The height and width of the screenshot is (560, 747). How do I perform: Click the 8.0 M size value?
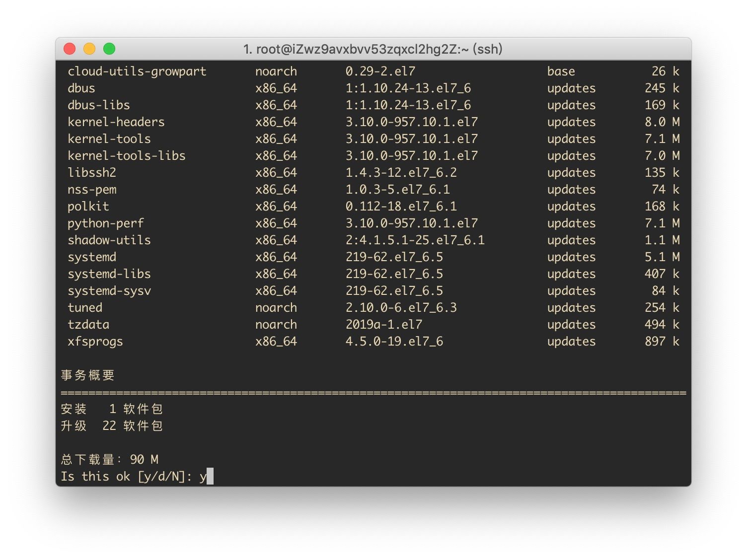click(x=662, y=122)
